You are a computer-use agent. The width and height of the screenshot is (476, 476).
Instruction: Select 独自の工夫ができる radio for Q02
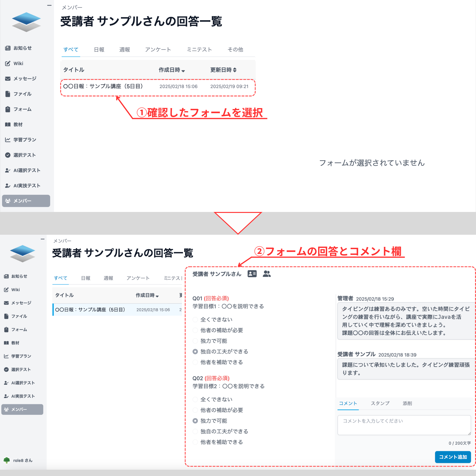(x=195, y=431)
